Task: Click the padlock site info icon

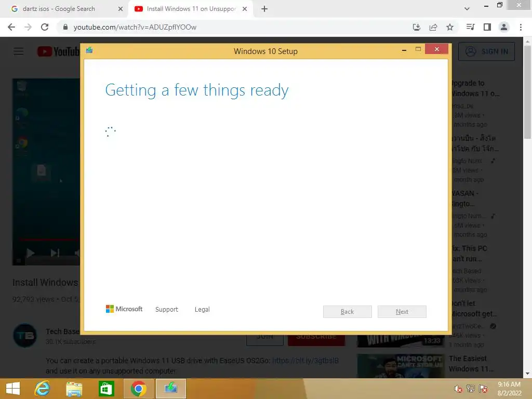Action: pyautogui.click(x=65, y=27)
